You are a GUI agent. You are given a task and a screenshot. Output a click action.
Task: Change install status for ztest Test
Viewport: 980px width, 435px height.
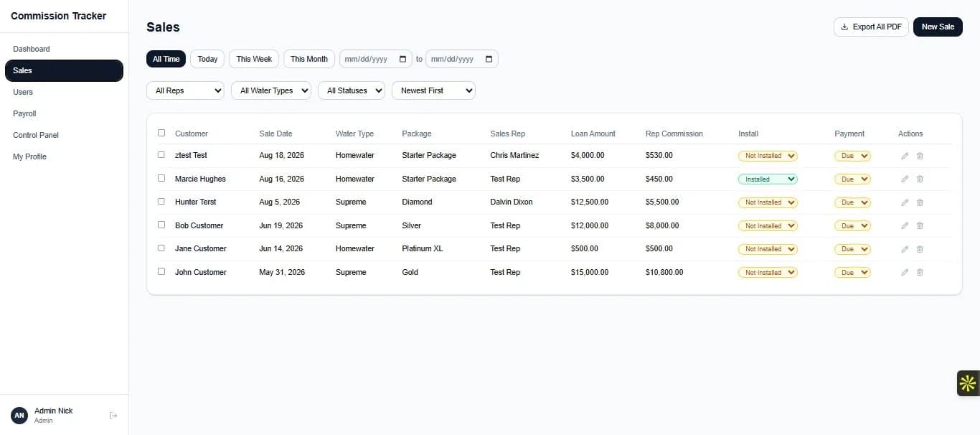(x=768, y=156)
